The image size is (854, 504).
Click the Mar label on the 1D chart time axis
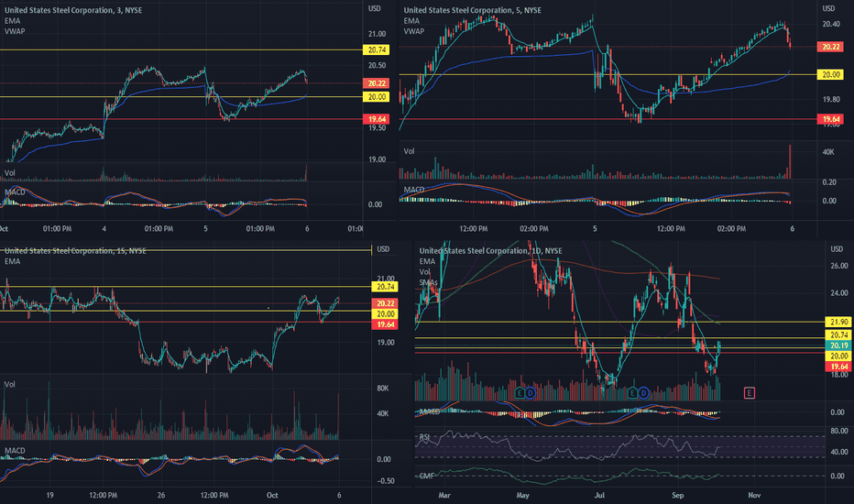[444, 495]
